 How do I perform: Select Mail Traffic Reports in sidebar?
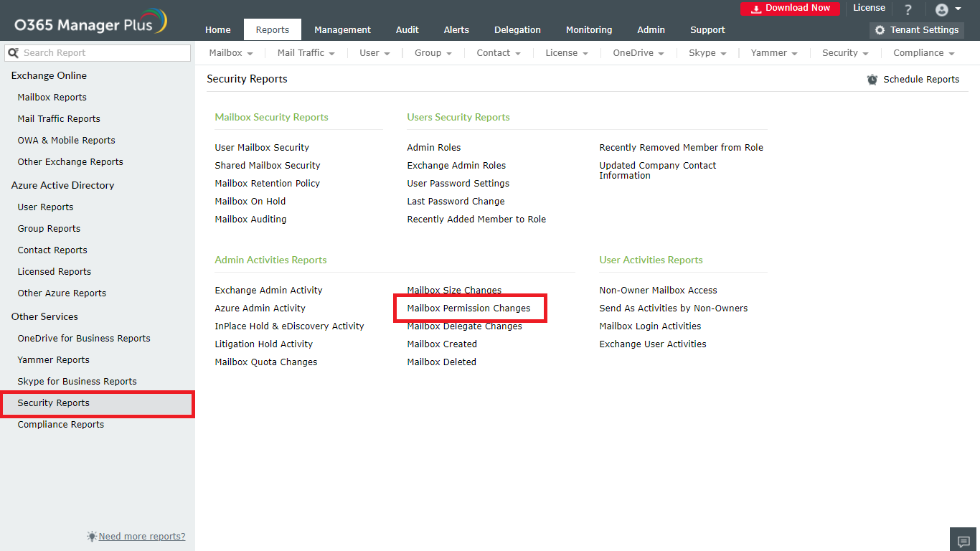tap(59, 119)
